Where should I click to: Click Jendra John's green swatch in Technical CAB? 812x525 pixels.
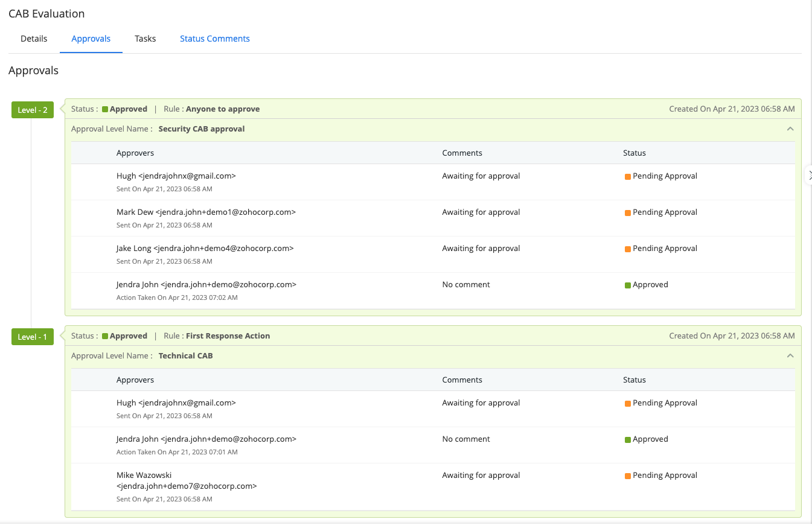(628, 439)
